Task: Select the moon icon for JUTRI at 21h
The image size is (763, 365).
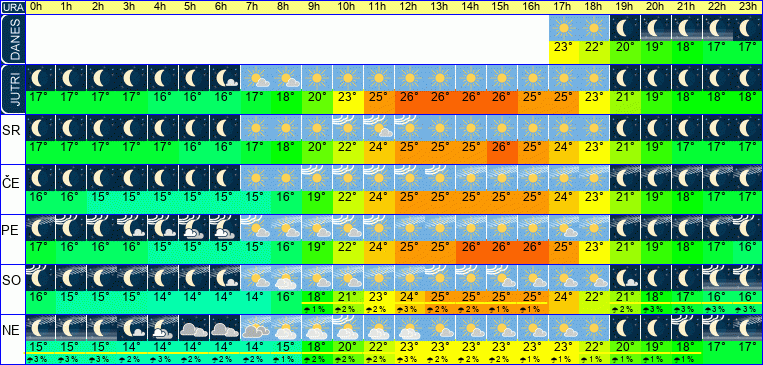Action: [687, 78]
